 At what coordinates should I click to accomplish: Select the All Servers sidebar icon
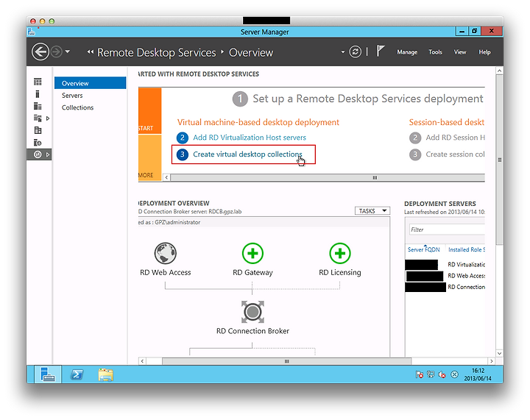(38, 106)
